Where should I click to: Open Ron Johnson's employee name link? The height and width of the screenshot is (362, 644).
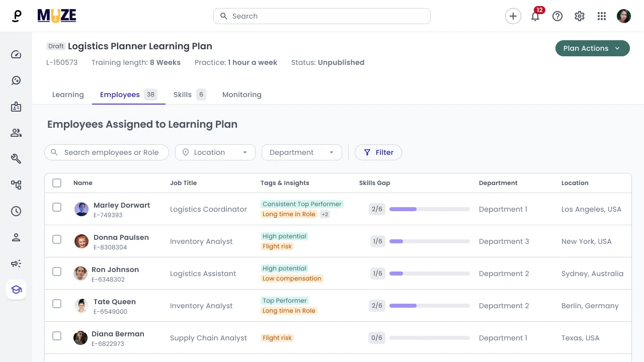[115, 269]
